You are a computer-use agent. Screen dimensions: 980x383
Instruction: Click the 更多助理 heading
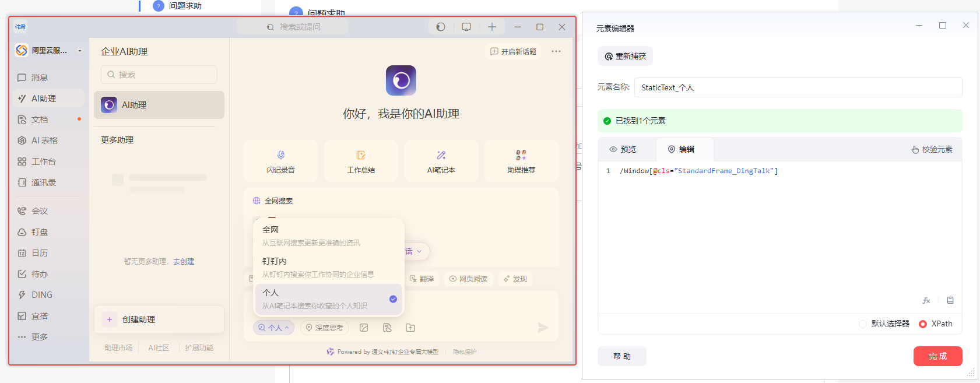tap(117, 140)
